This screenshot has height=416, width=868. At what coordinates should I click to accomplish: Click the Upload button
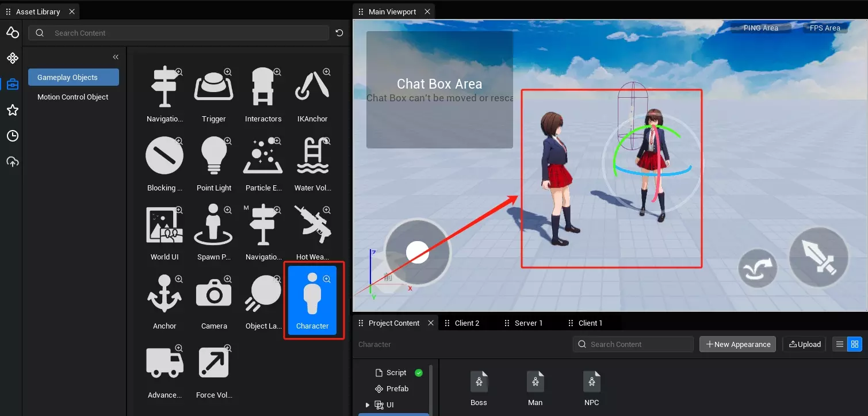805,344
